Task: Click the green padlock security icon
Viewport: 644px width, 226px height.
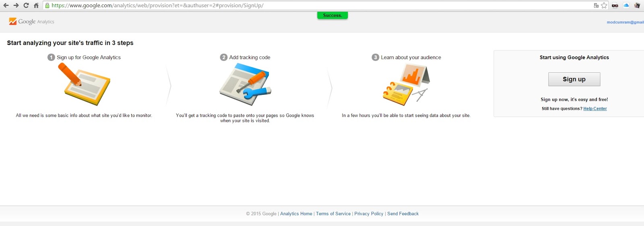Action: (47, 6)
